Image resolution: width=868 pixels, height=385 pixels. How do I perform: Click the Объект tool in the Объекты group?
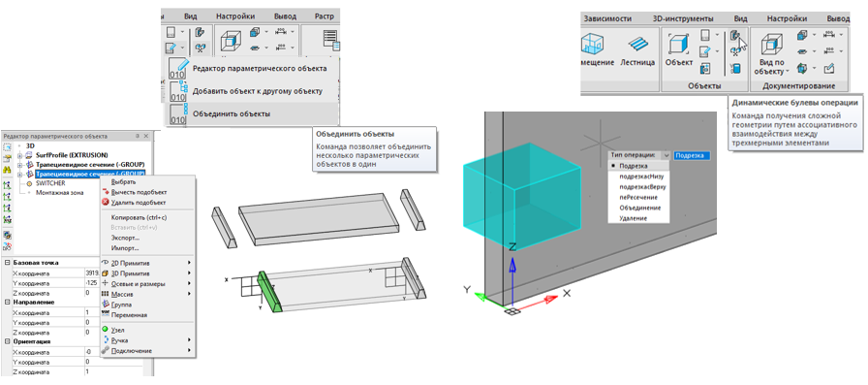[679, 49]
